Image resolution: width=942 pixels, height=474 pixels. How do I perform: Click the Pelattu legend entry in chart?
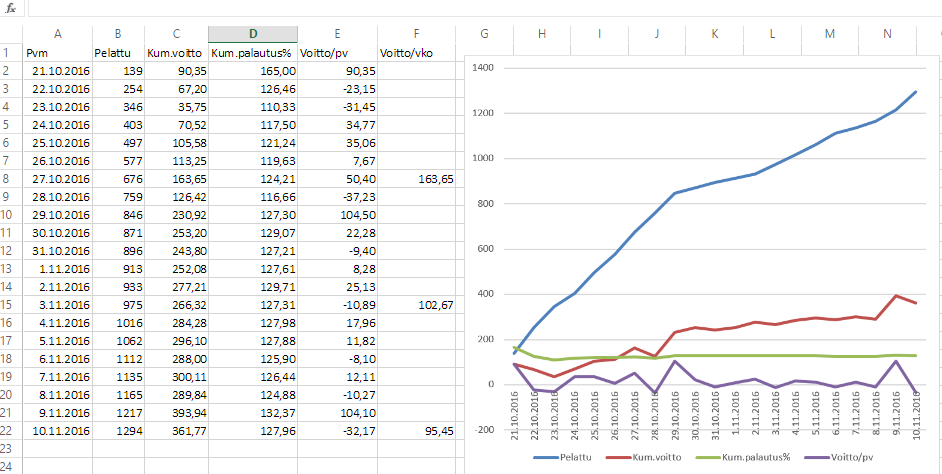pyautogui.click(x=563, y=458)
